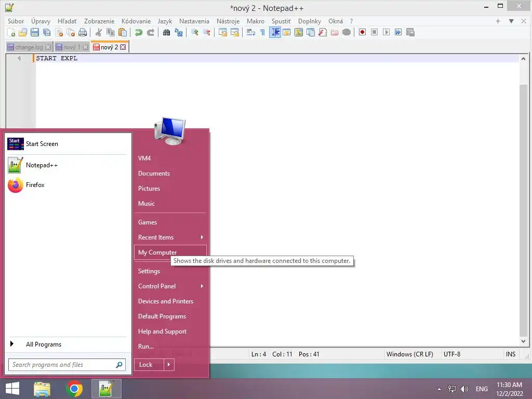Undo last action with green arrow
Viewport: 532px width, 399px height.
pos(138,32)
